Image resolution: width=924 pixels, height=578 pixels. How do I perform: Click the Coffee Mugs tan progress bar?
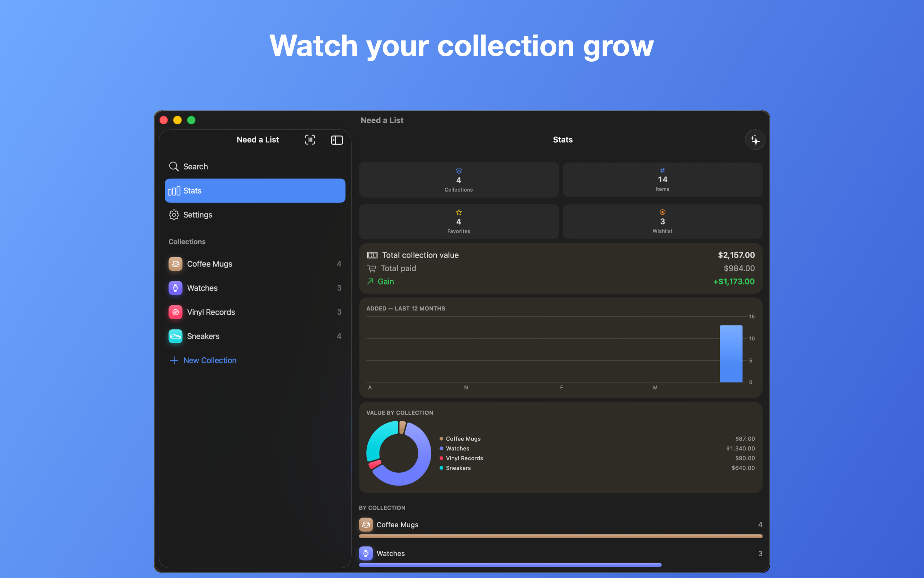click(x=560, y=536)
